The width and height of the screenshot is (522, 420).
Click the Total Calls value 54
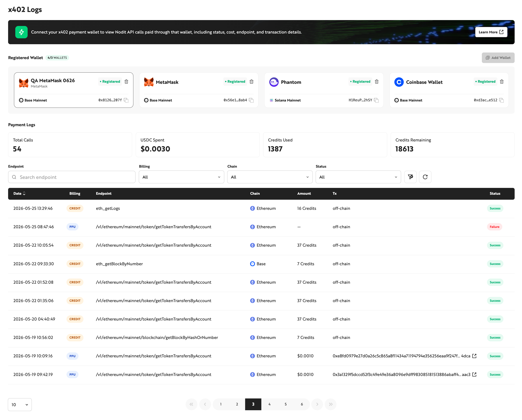click(17, 149)
